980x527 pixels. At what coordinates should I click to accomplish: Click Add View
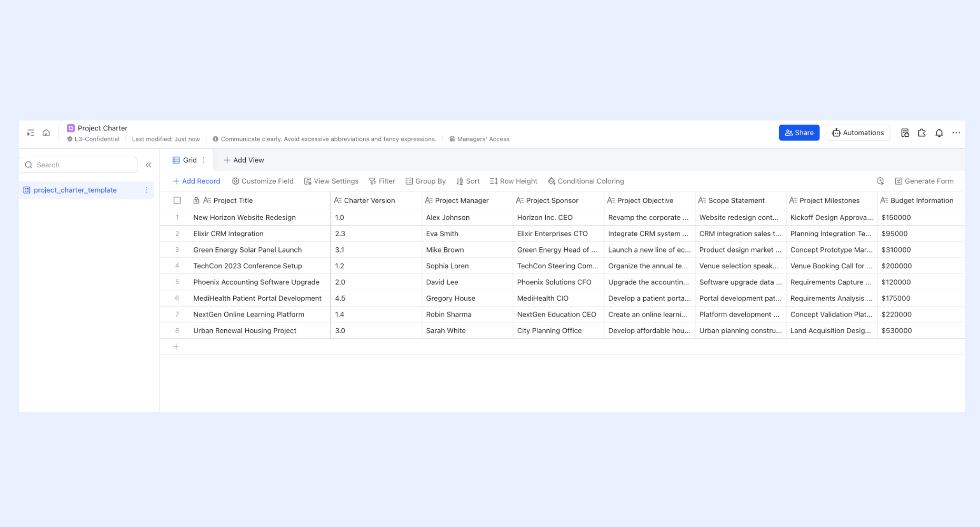click(x=244, y=160)
